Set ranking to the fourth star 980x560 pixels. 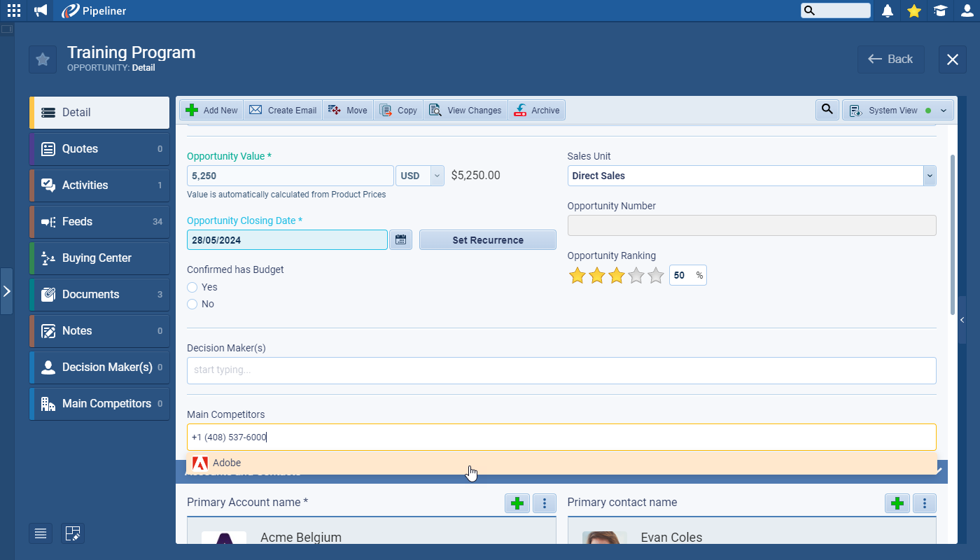coord(636,276)
